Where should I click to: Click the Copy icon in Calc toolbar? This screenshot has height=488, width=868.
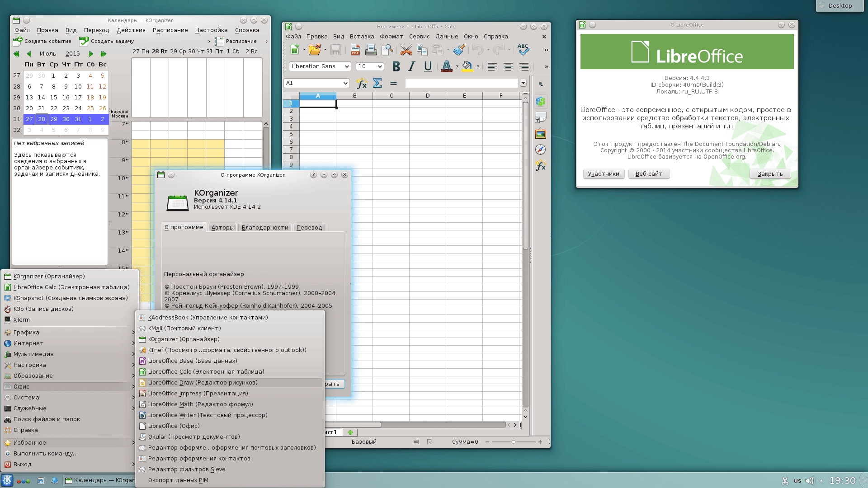tap(422, 50)
